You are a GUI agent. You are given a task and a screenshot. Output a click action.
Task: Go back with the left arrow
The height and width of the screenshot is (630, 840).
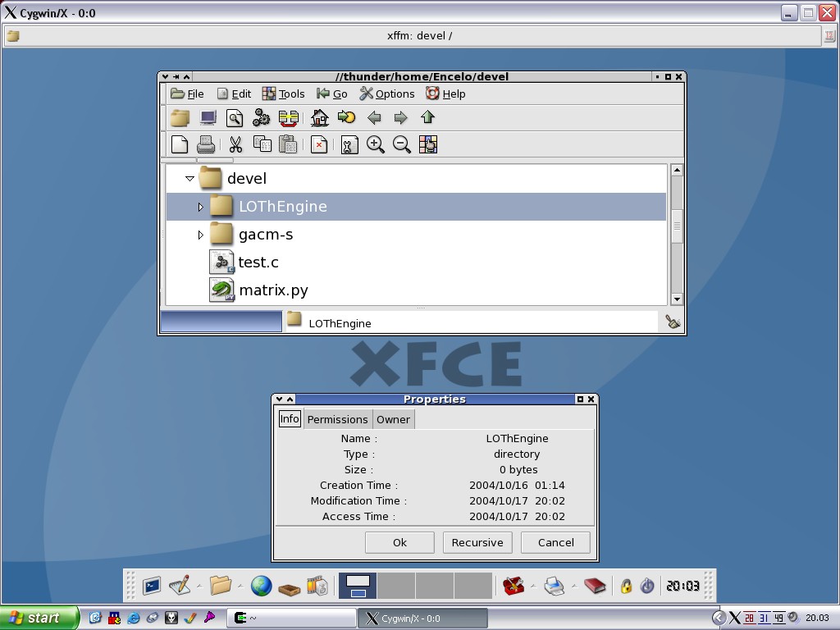click(374, 117)
